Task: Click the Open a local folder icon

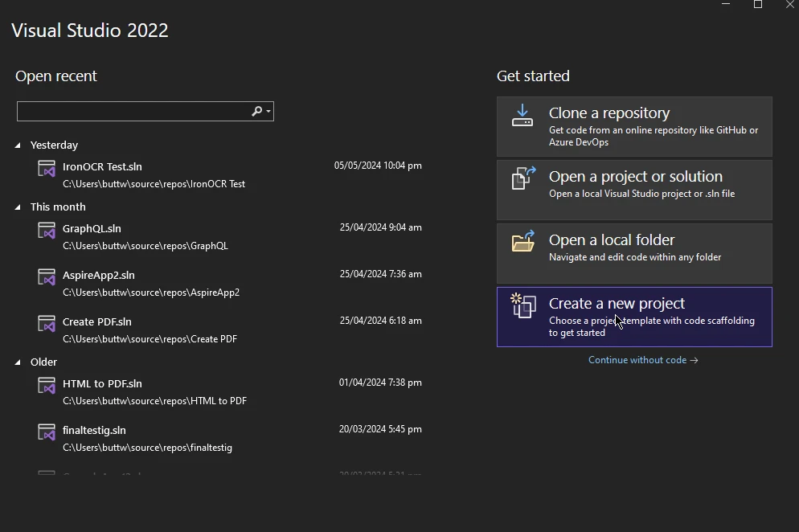Action: pyautogui.click(x=523, y=241)
